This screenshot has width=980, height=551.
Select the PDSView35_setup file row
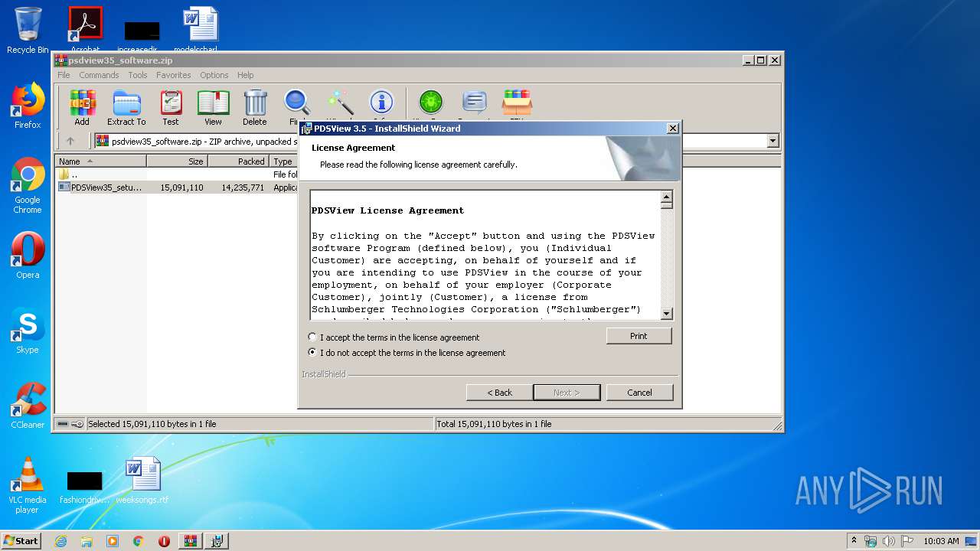[x=178, y=187]
